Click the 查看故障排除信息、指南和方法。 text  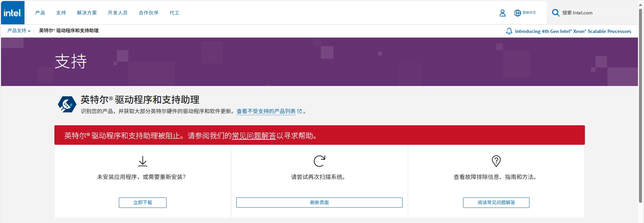[x=495, y=177]
